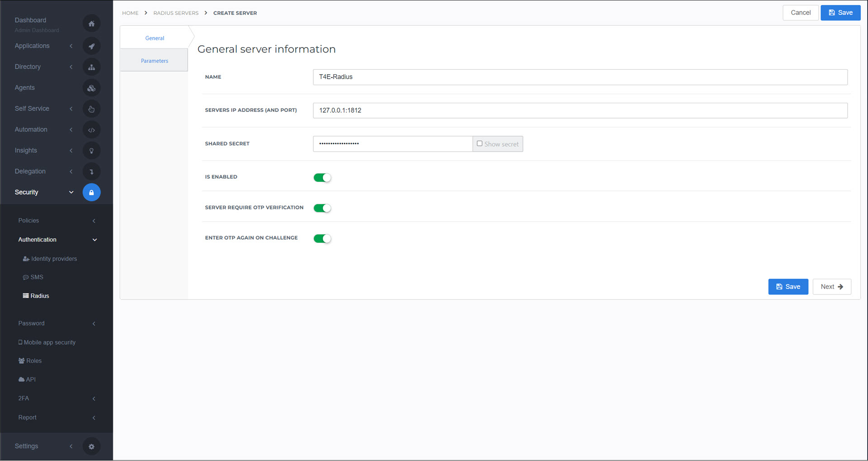
Task: Click the Delegation arrow icon
Action: [x=91, y=171]
